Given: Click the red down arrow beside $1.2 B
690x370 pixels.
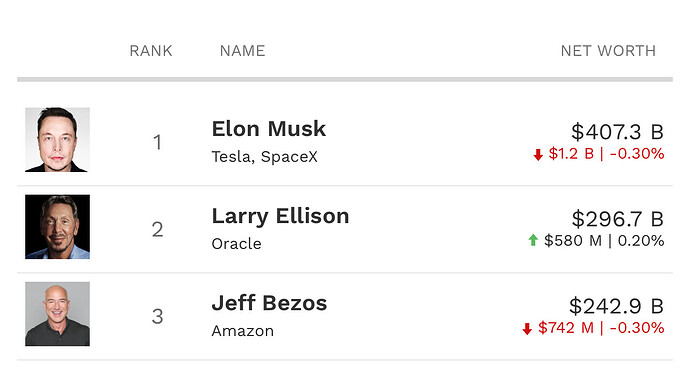Looking at the screenshot, I should [538, 155].
